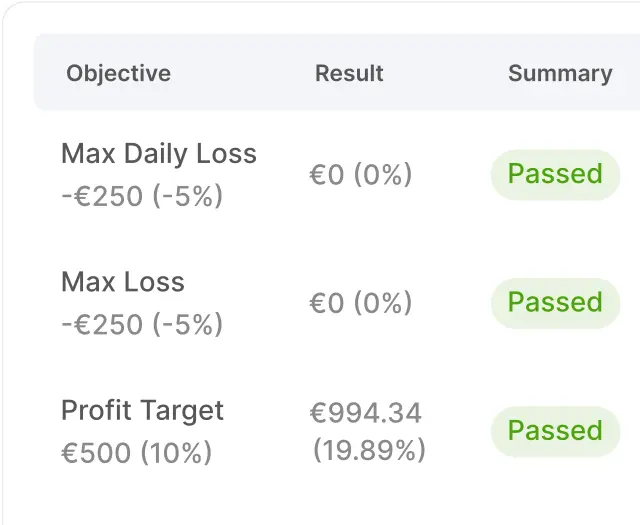Click the (19.89%) profit percentage

tap(369, 450)
